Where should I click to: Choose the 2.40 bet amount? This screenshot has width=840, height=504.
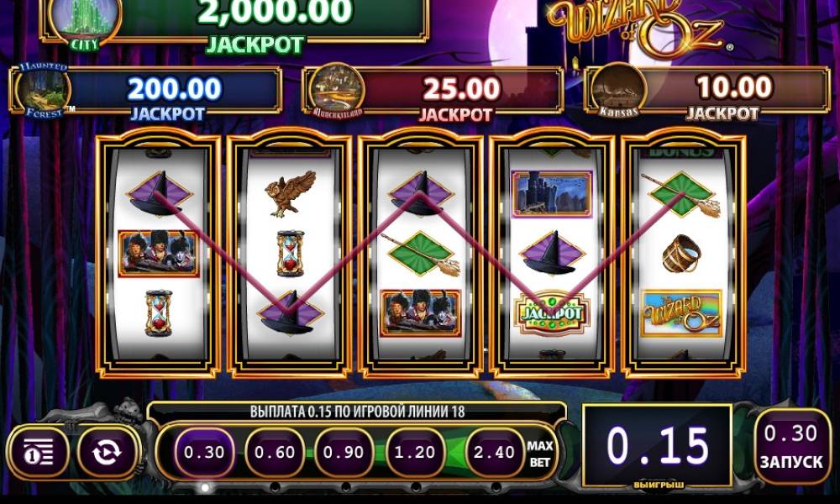(x=495, y=452)
